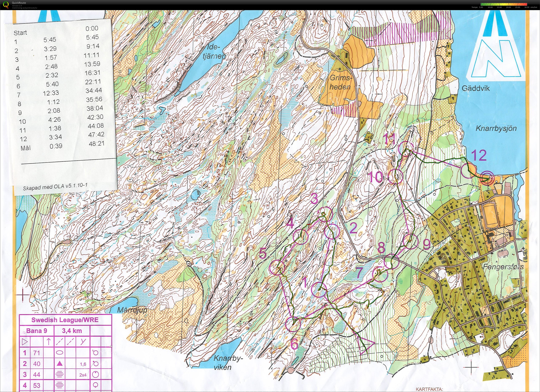Click the 'Swedish League/WRE' course header
The image size is (540, 392).
(x=65, y=320)
